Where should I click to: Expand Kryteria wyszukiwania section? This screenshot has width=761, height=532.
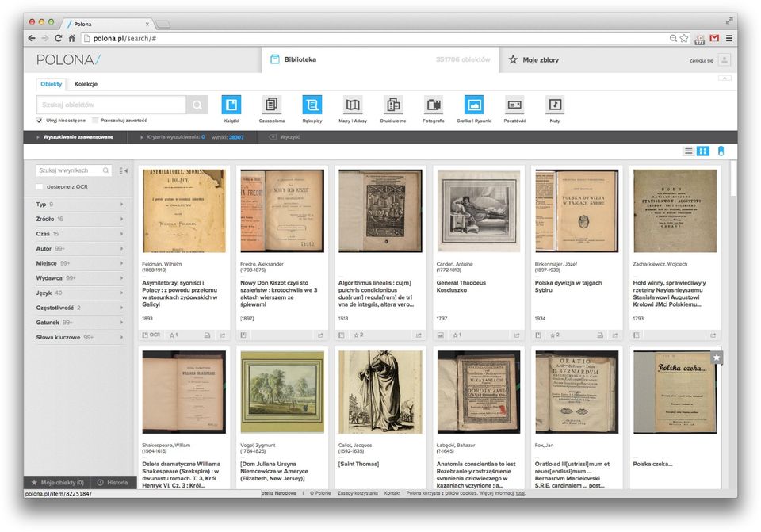point(173,137)
